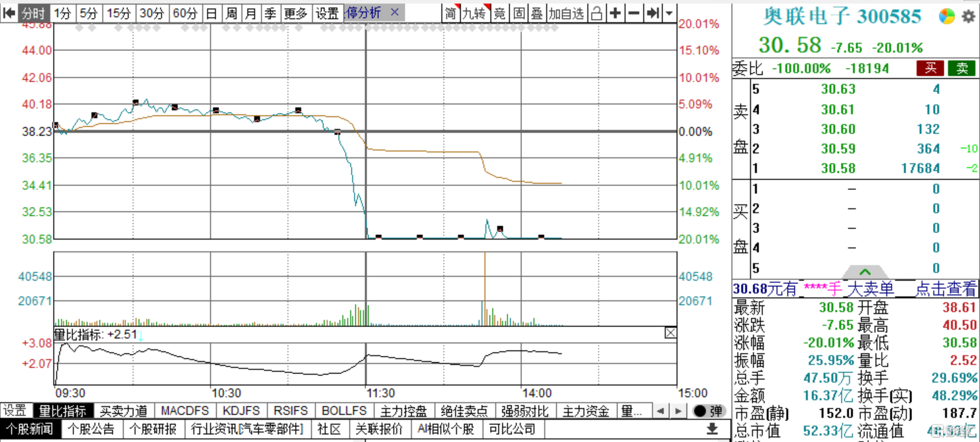980x442 pixels.
Task: Click the plus zoom-in icon in toolbar
Action: pos(615,13)
